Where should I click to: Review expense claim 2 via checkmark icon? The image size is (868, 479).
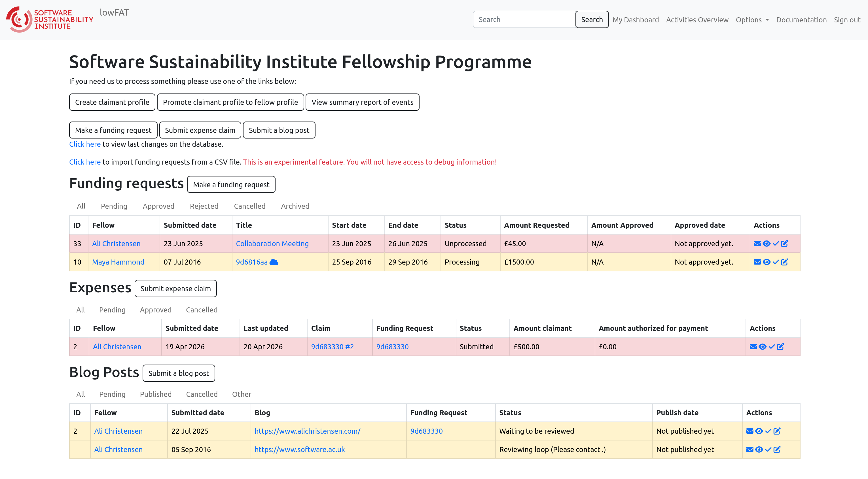[x=771, y=347]
